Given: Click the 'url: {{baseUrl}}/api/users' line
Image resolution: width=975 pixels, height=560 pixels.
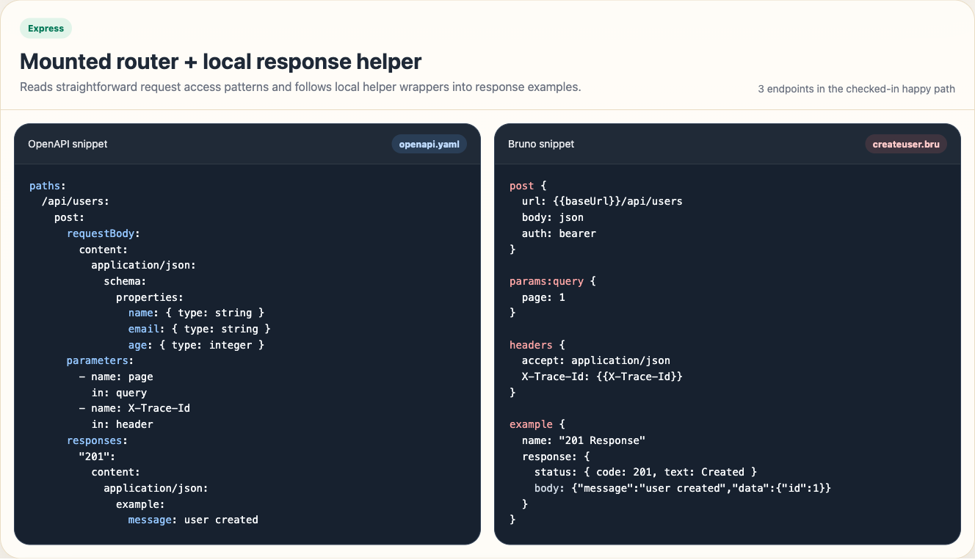Looking at the screenshot, I should pos(602,201).
